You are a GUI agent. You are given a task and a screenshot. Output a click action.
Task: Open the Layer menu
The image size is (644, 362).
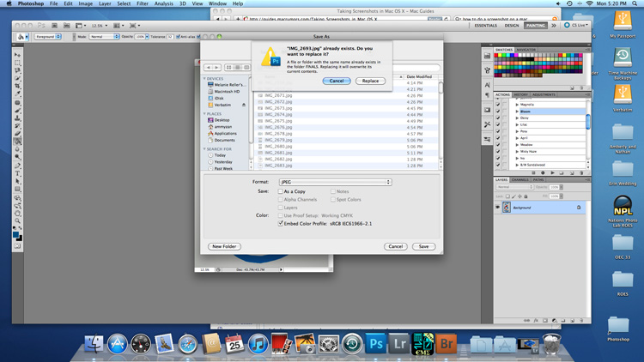tap(105, 3)
